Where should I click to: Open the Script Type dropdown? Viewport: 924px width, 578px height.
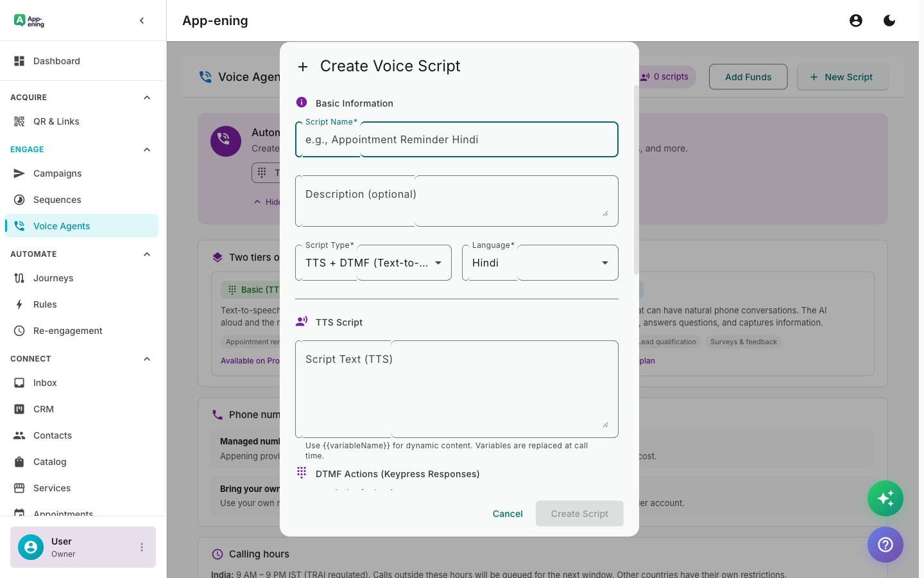373,262
